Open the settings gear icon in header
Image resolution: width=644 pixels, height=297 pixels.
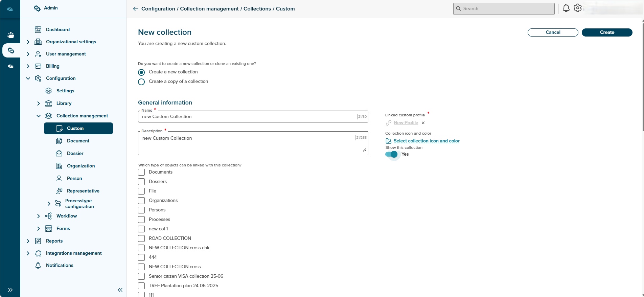578,8
